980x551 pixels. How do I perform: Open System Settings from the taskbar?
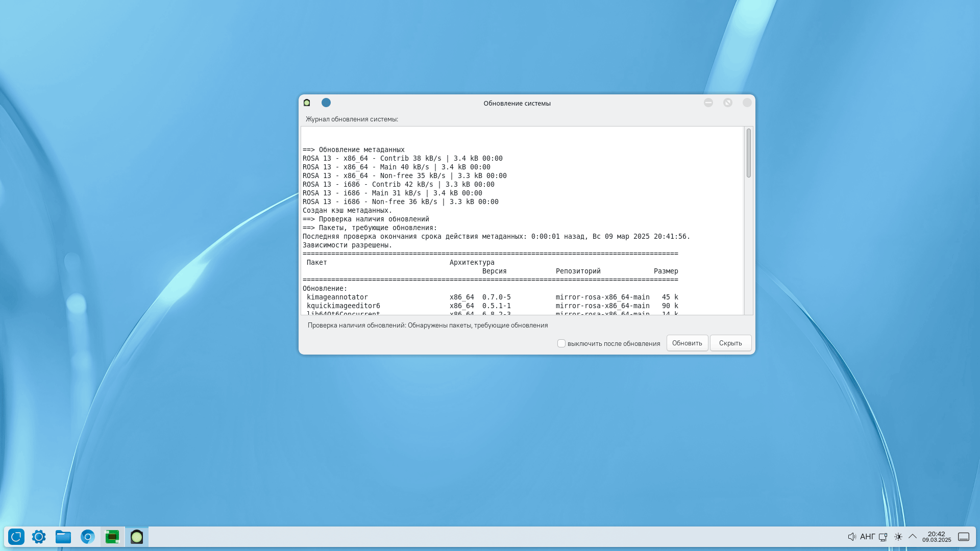(39, 537)
